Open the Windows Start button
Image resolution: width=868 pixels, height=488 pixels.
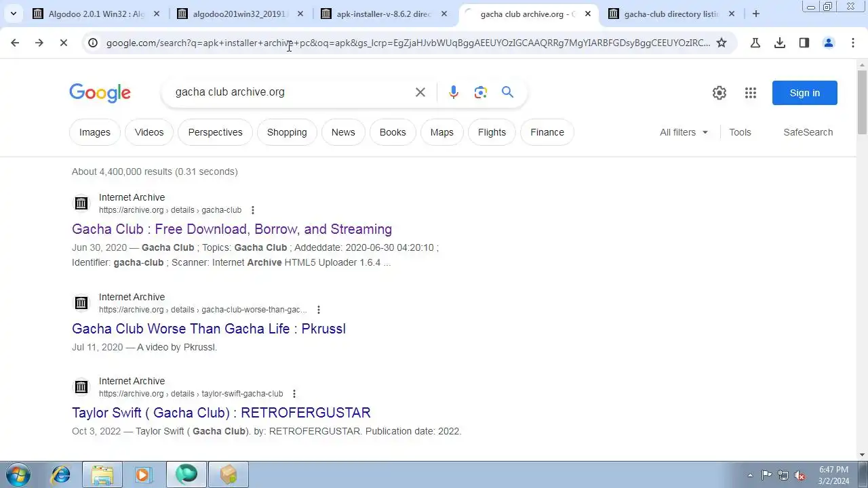tap(18, 474)
